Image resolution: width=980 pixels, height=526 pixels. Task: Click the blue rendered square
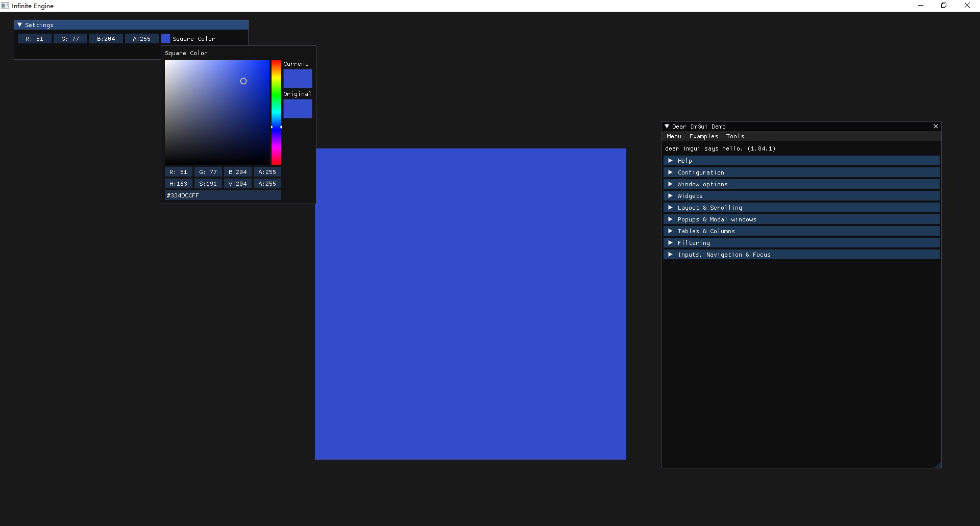pyautogui.click(x=471, y=304)
